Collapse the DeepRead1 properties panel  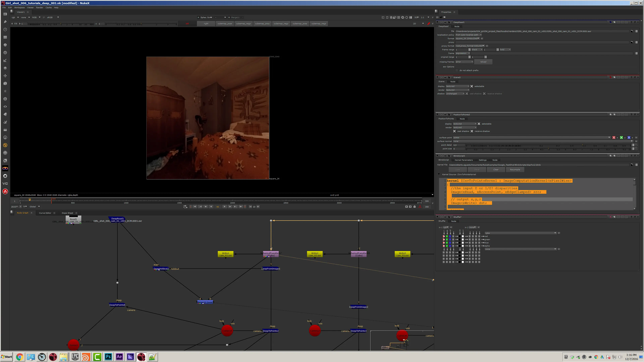tap(437, 22)
